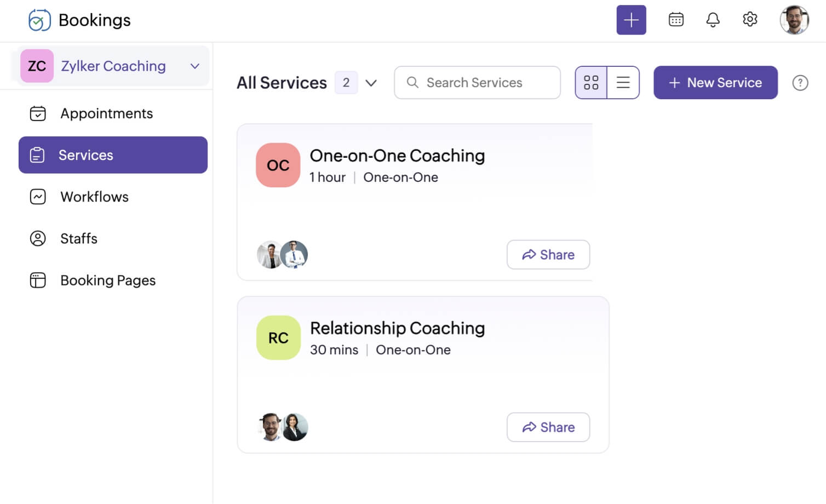Enable grid view for services

[591, 82]
